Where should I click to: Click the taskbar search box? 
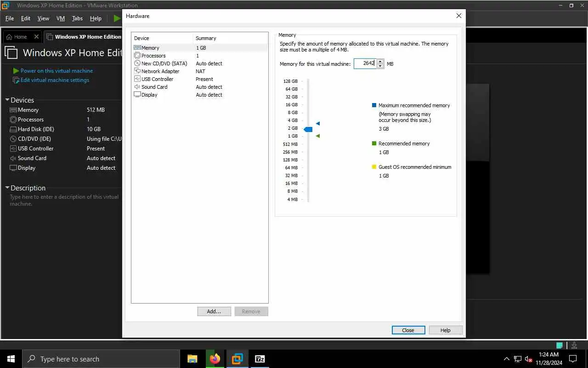click(101, 359)
